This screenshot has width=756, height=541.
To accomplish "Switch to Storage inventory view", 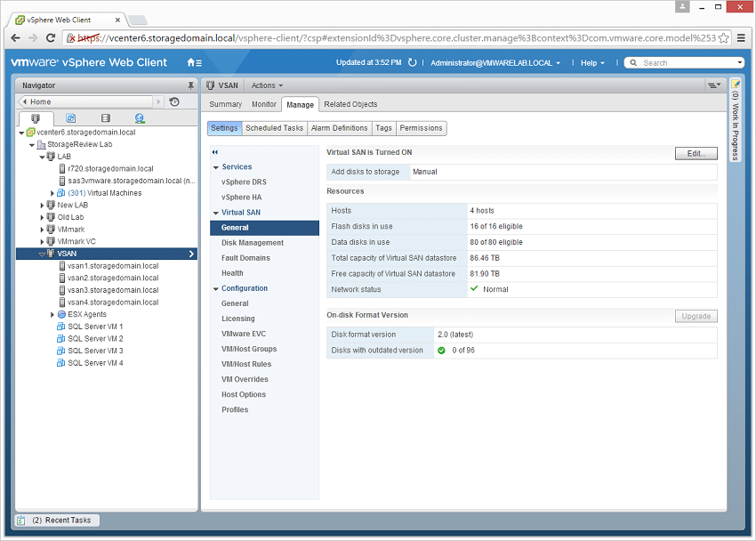I will pyautogui.click(x=106, y=118).
